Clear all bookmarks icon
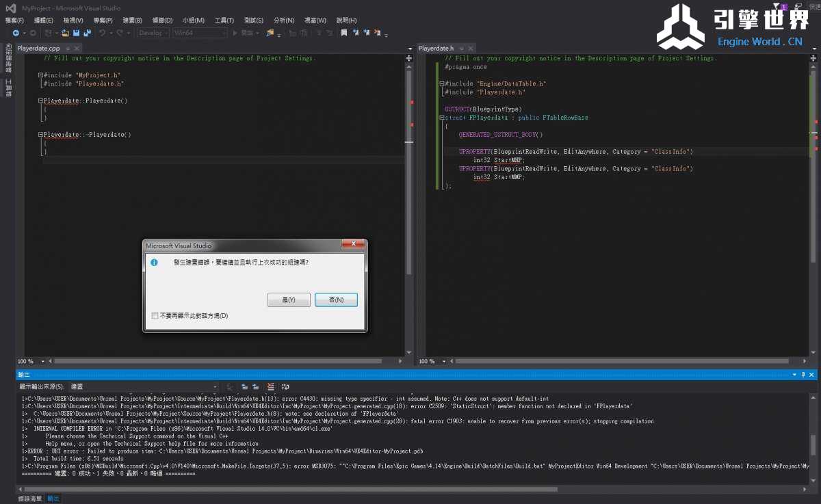Image resolution: width=821 pixels, height=504 pixels. coord(378,33)
